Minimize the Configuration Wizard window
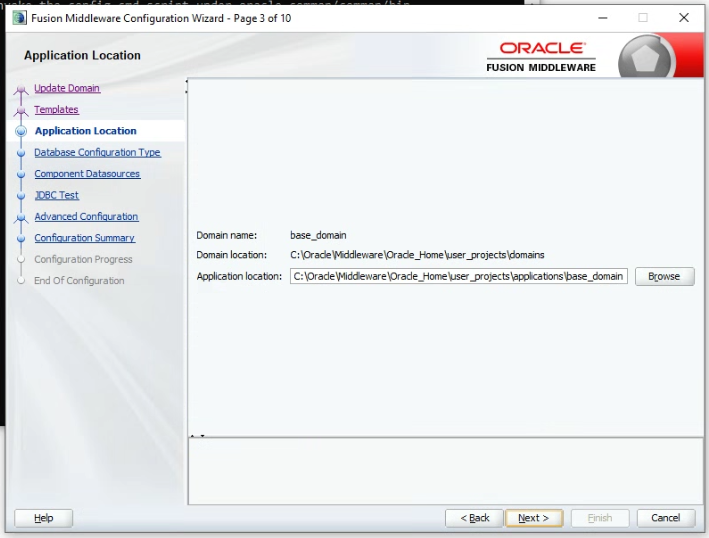The height and width of the screenshot is (538, 709). [x=603, y=18]
